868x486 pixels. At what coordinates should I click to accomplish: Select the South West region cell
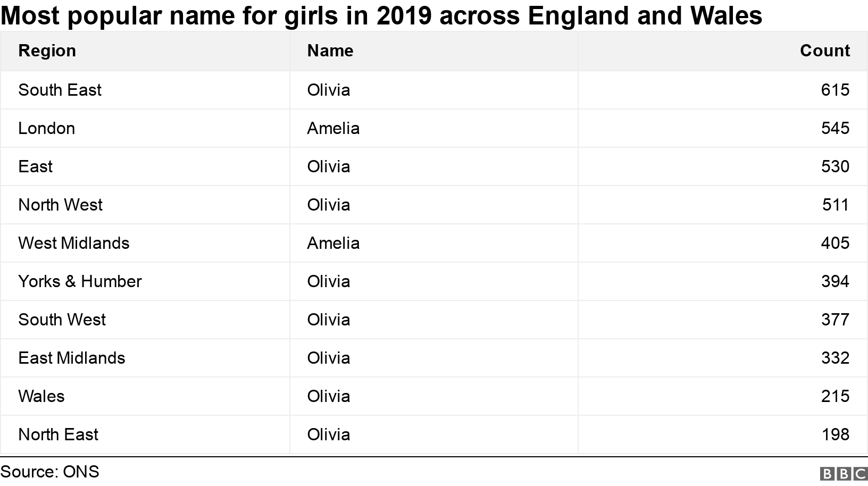pyautogui.click(x=62, y=320)
